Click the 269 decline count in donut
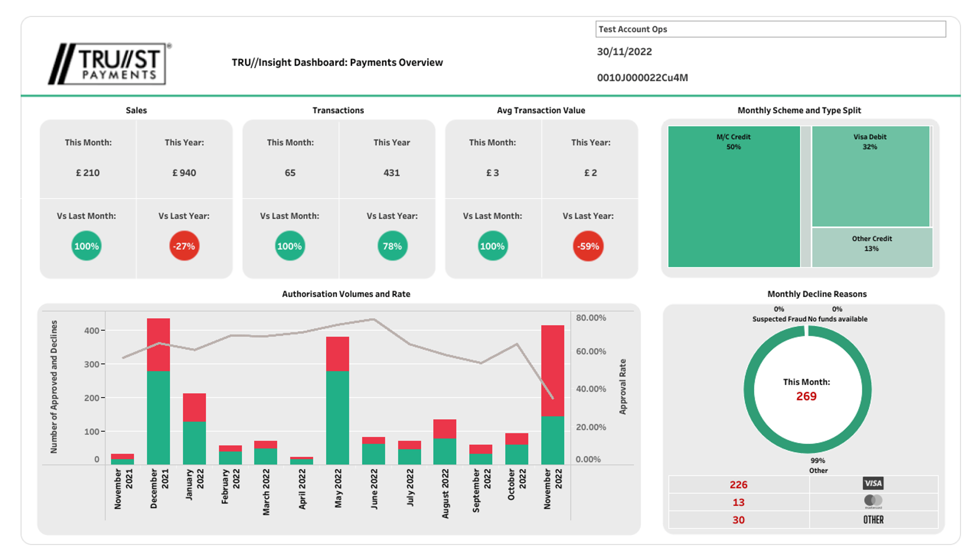The width and height of the screenshot is (980, 551). tap(806, 396)
